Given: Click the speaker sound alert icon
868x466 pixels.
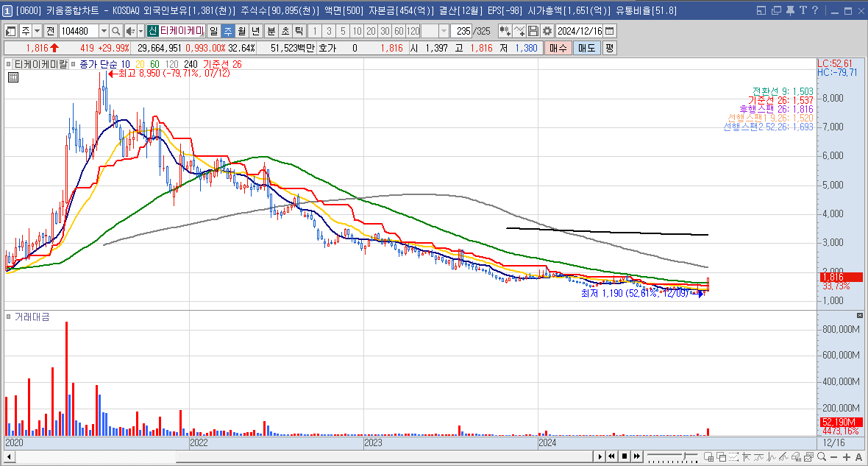Looking at the screenshot, I should click(129, 31).
